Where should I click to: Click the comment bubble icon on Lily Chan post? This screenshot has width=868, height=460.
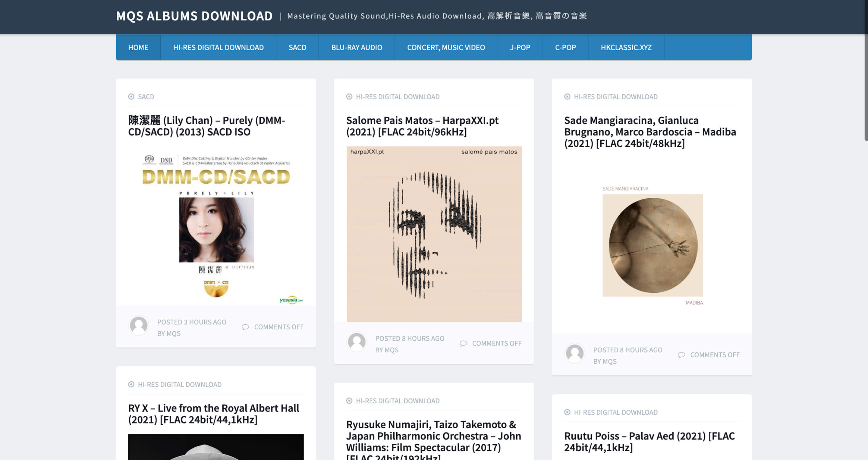pyautogui.click(x=245, y=327)
